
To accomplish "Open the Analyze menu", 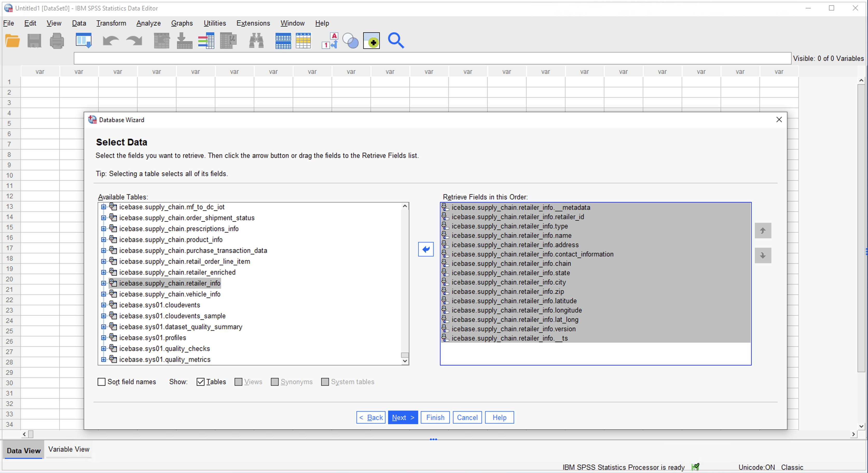I will [x=148, y=23].
